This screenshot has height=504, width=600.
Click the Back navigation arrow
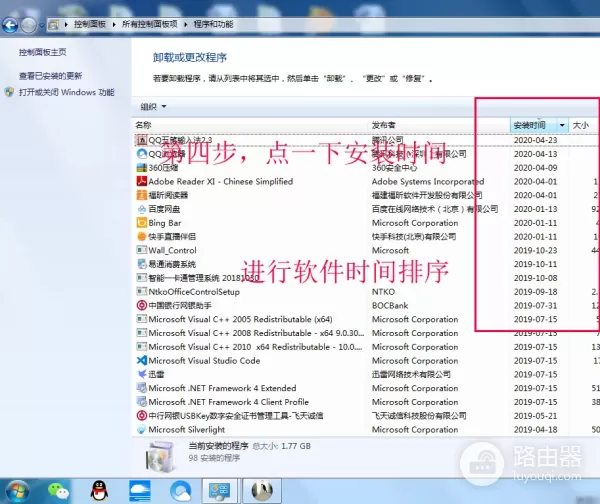[10, 25]
